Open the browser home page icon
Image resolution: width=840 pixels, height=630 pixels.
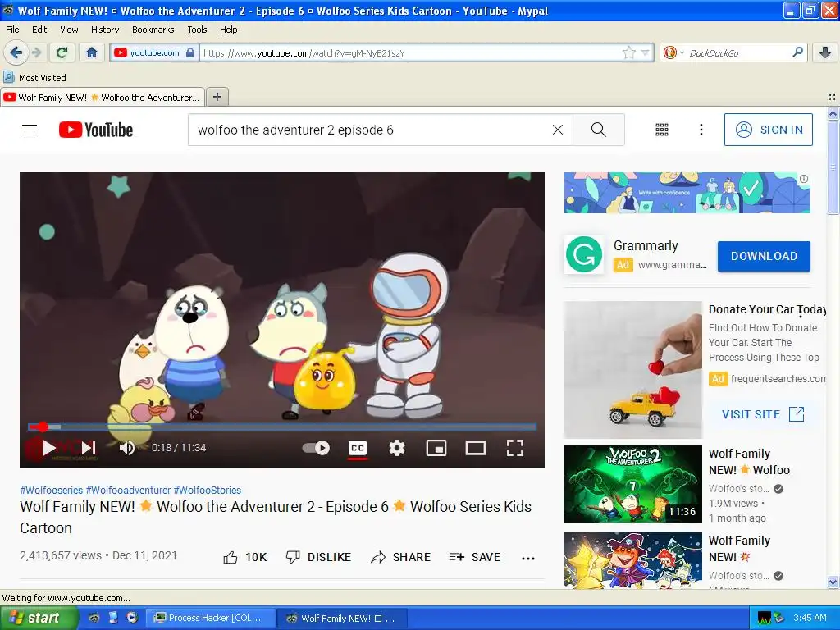click(x=92, y=52)
